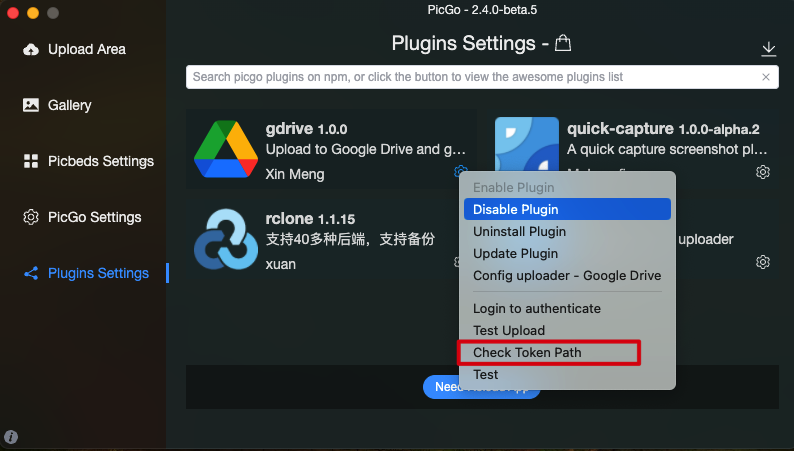Click the Plugins Settings share icon
This screenshot has height=451, width=794.
31,273
